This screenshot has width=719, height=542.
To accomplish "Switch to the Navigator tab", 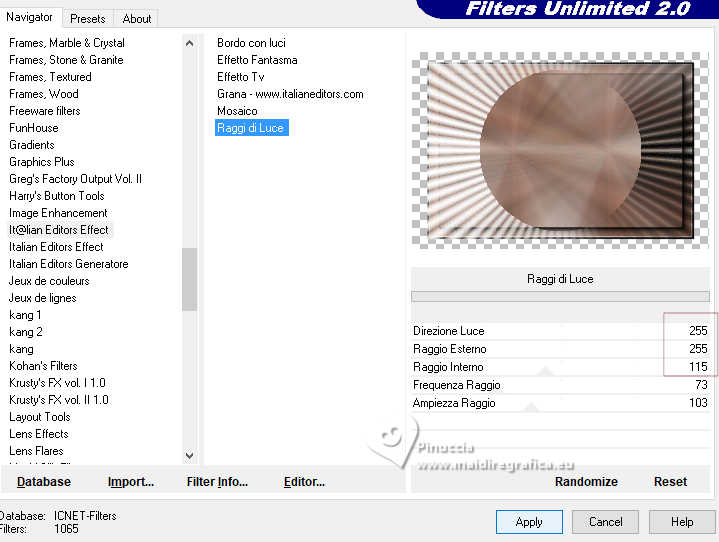I will 29,17.
